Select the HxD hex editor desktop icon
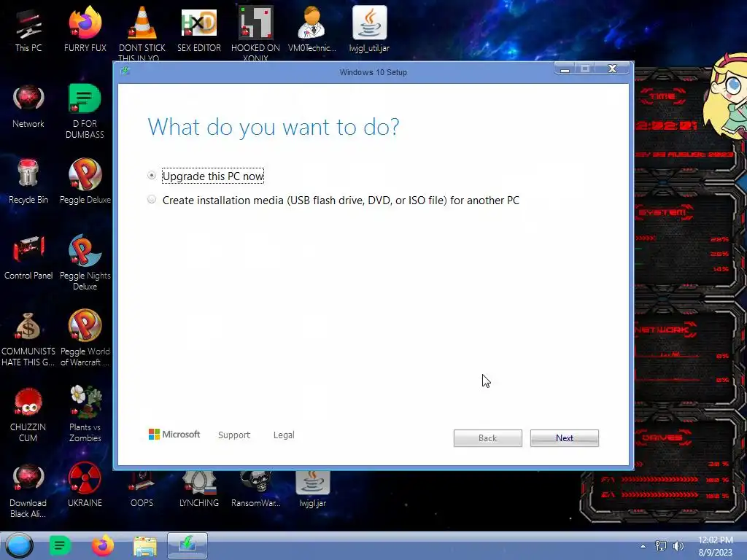 [199, 29]
